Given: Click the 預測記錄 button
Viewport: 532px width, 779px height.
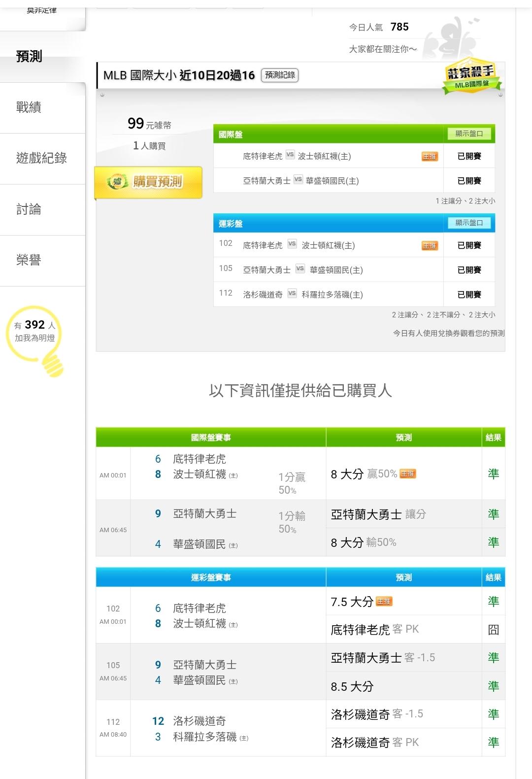Looking at the screenshot, I should (x=280, y=75).
